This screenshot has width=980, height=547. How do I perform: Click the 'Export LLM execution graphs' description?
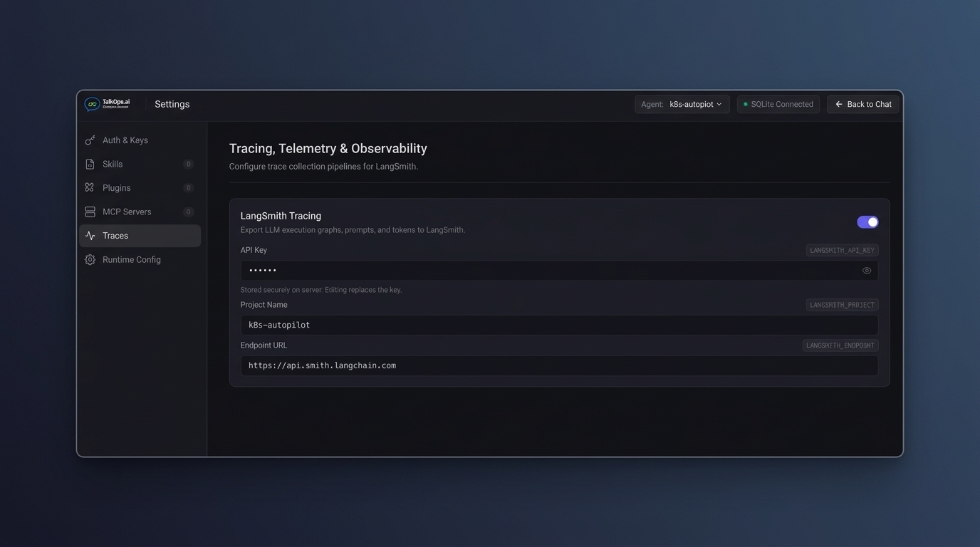tap(353, 230)
